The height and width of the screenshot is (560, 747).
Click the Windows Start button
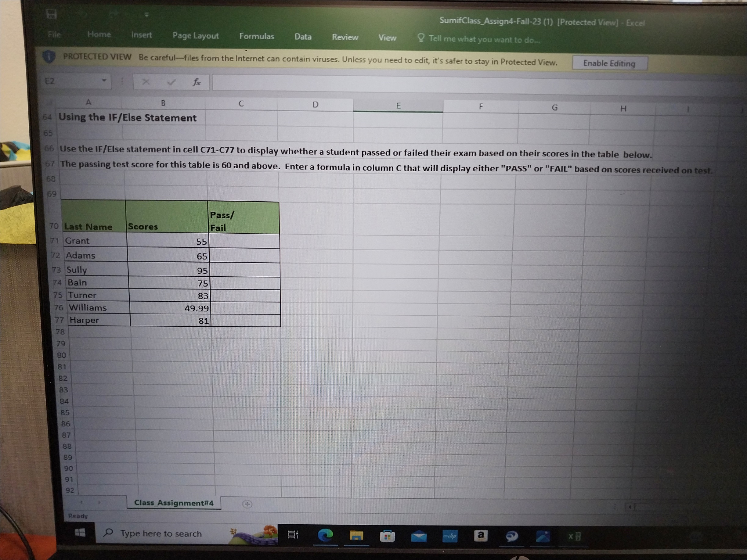point(80,533)
